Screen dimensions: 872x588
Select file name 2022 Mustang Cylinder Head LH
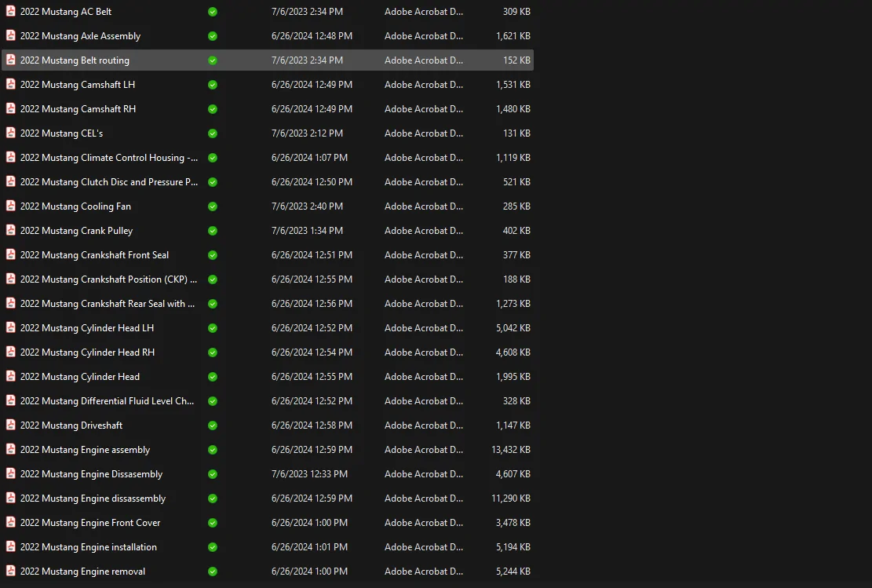87,328
